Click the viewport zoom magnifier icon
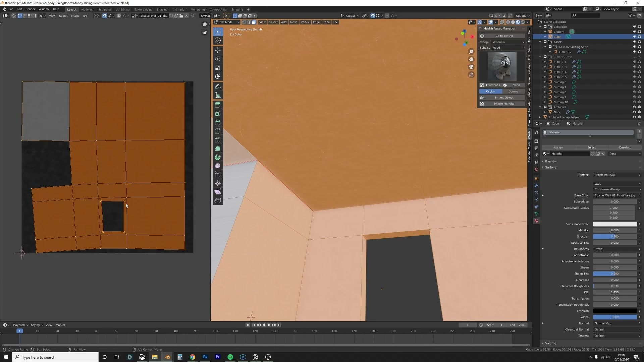Viewport: 644px width, 362px height. click(x=471, y=52)
